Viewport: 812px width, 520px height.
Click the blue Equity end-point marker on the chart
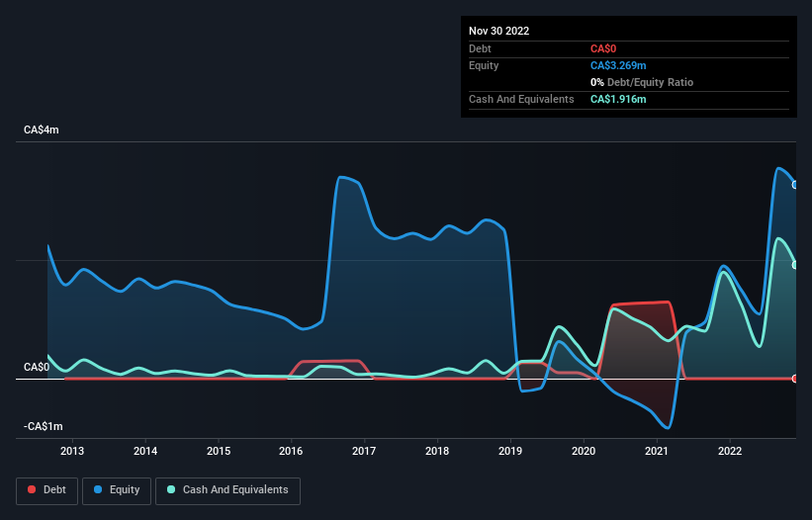(x=795, y=185)
